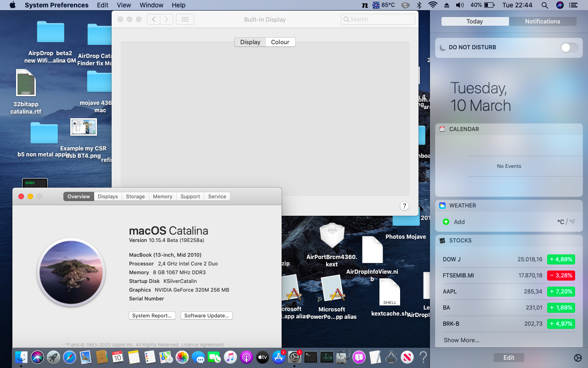
Task: Open Finder from the Dock
Action: coord(21,357)
